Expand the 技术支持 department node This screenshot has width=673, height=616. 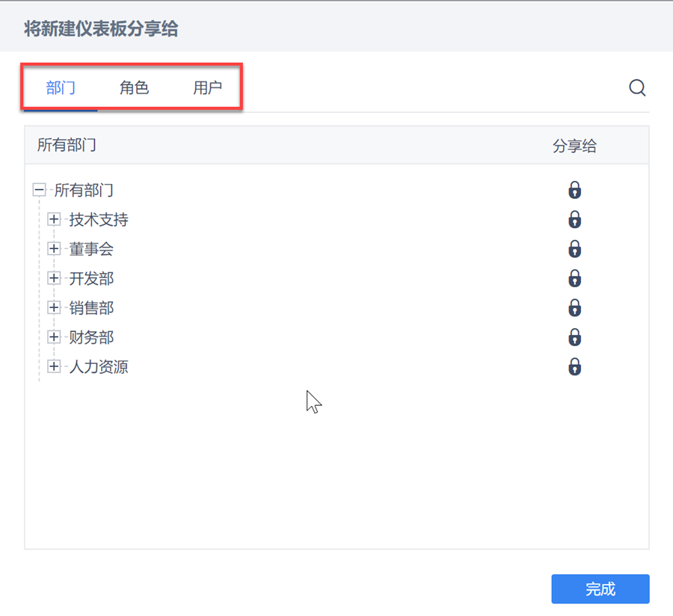pos(54,220)
